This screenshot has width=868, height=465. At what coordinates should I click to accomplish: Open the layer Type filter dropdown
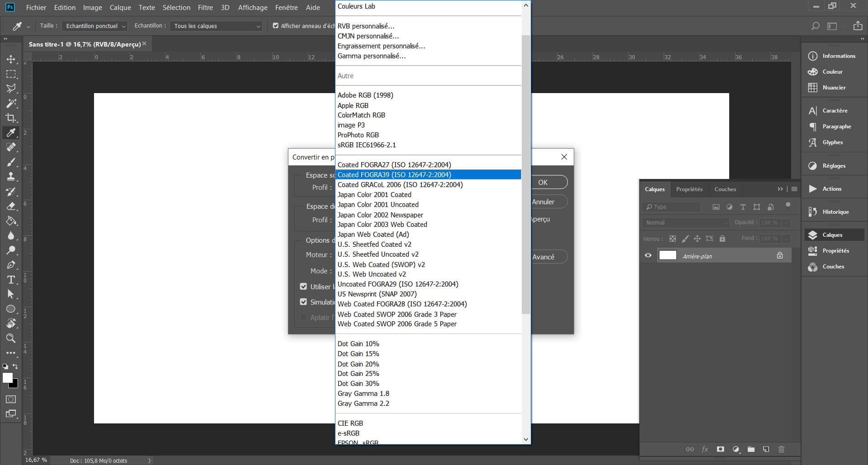click(x=671, y=207)
